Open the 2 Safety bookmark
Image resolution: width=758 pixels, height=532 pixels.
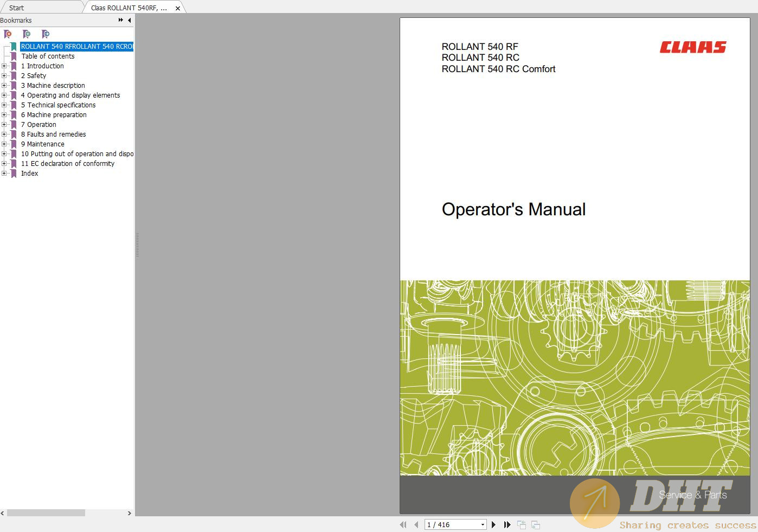click(x=34, y=76)
